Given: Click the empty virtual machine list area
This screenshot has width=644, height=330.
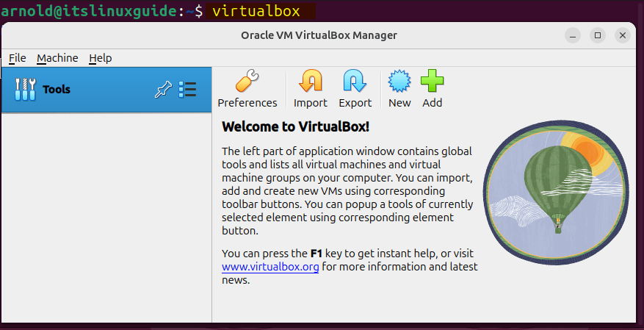Looking at the screenshot, I should 106,220.
